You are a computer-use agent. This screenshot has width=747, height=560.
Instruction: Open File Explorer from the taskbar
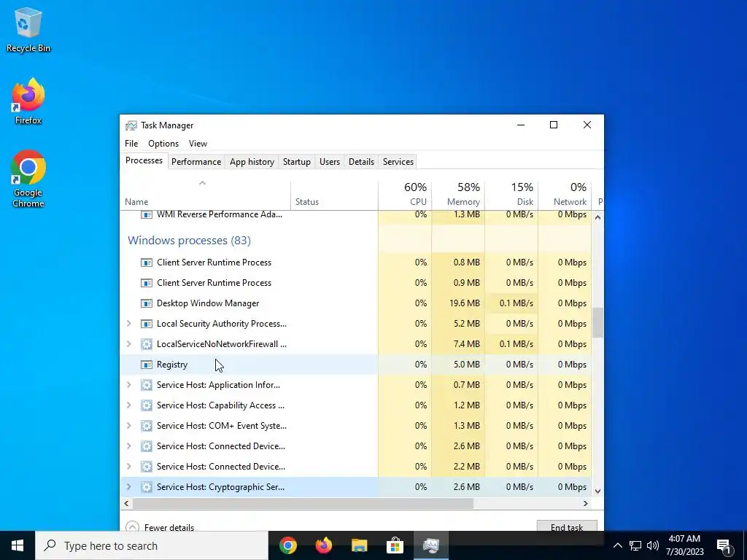coord(360,545)
